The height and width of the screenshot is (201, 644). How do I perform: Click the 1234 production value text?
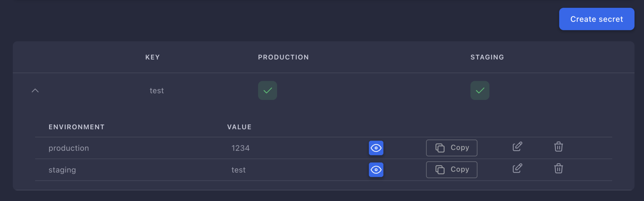tap(241, 148)
